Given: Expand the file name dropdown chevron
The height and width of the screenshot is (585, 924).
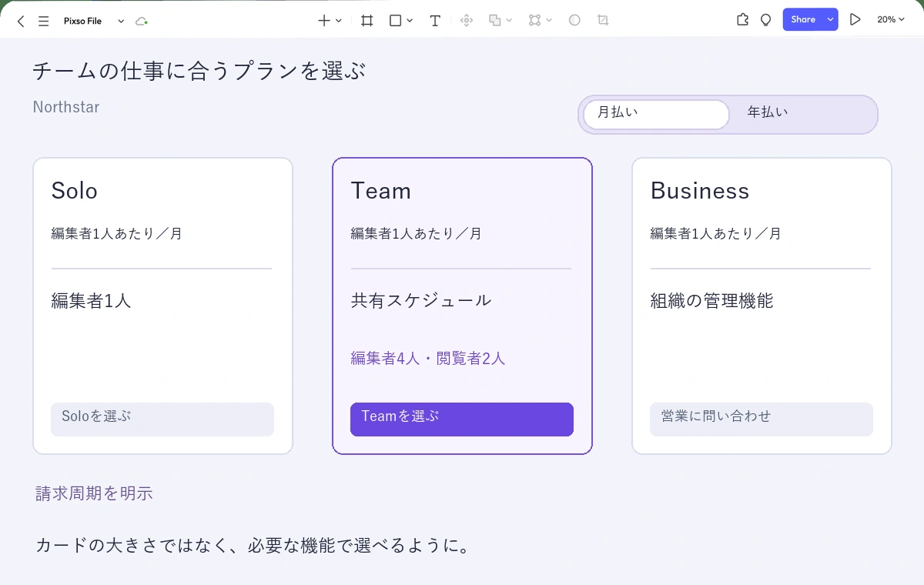Looking at the screenshot, I should (121, 21).
